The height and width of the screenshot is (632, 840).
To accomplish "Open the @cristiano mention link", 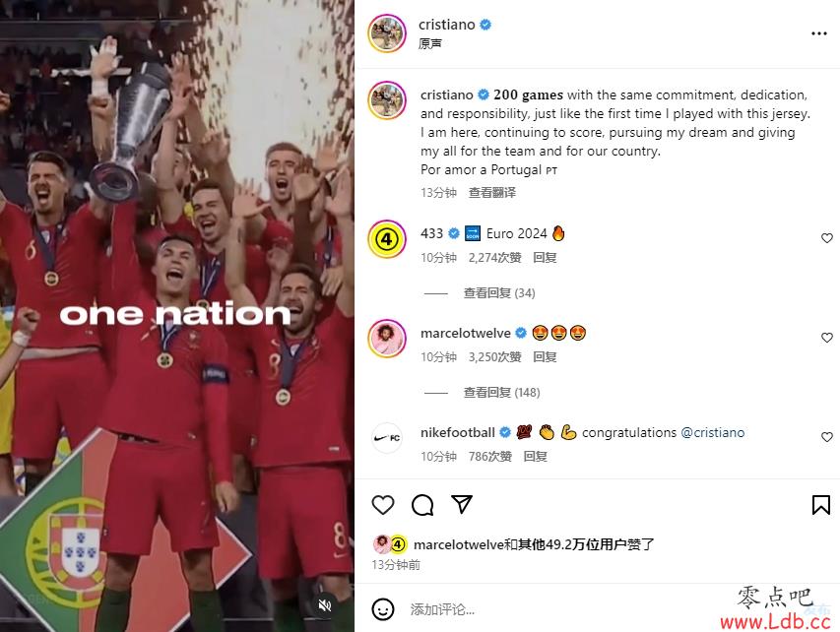I will pyautogui.click(x=713, y=433).
